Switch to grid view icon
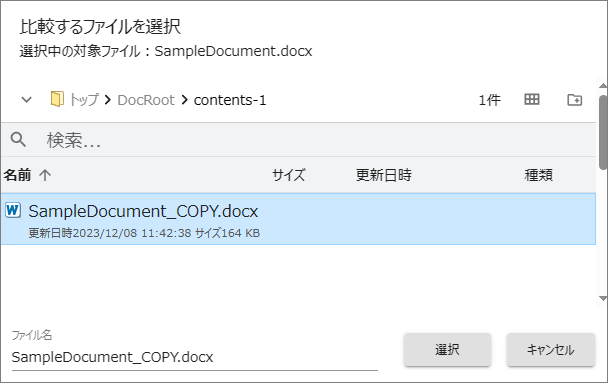The height and width of the screenshot is (383, 608). pos(532,100)
